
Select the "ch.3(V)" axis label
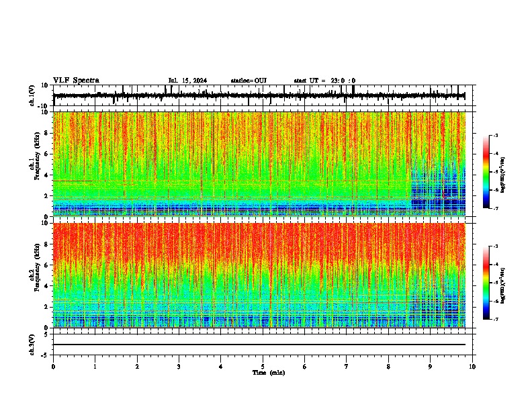click(32, 345)
